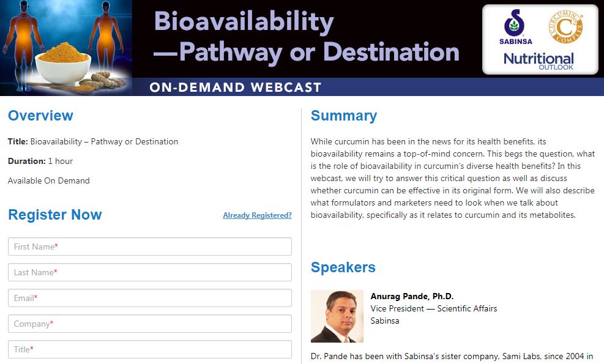Click the Nutritional Outlook logo
The height and width of the screenshot is (364, 604).
click(539, 61)
